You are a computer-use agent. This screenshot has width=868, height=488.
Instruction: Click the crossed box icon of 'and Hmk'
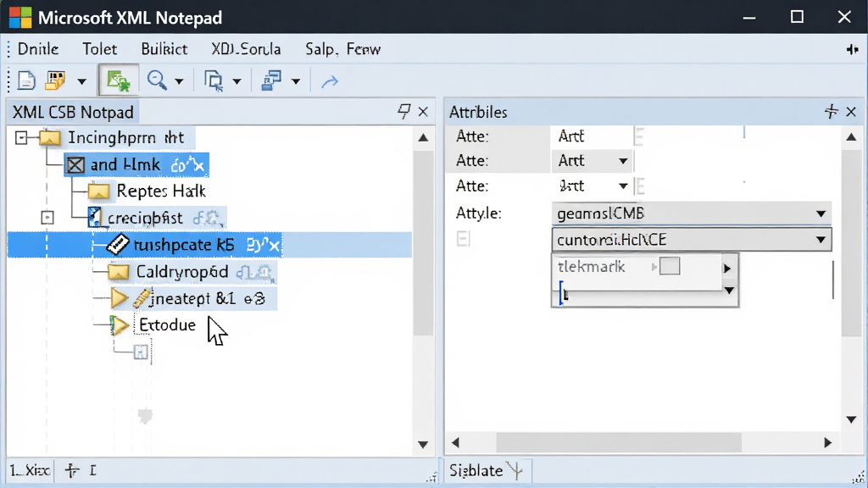75,165
